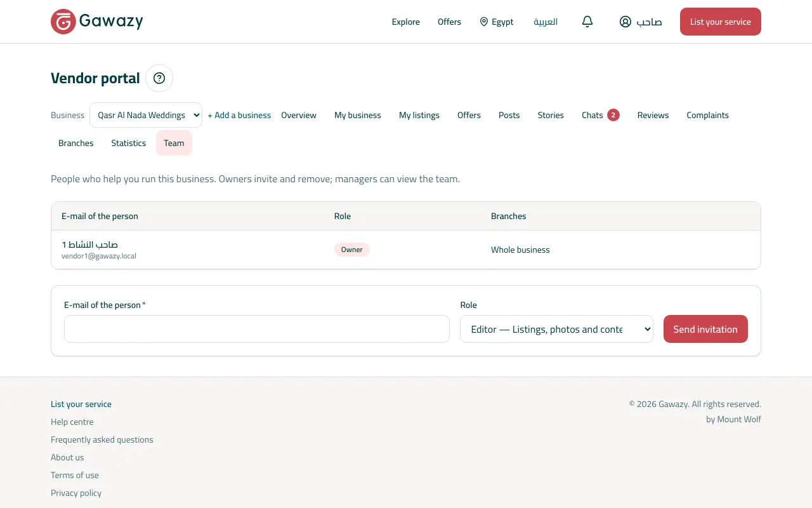The width and height of the screenshot is (812, 508).
Task: Click the help question mark icon
Action: point(159,78)
